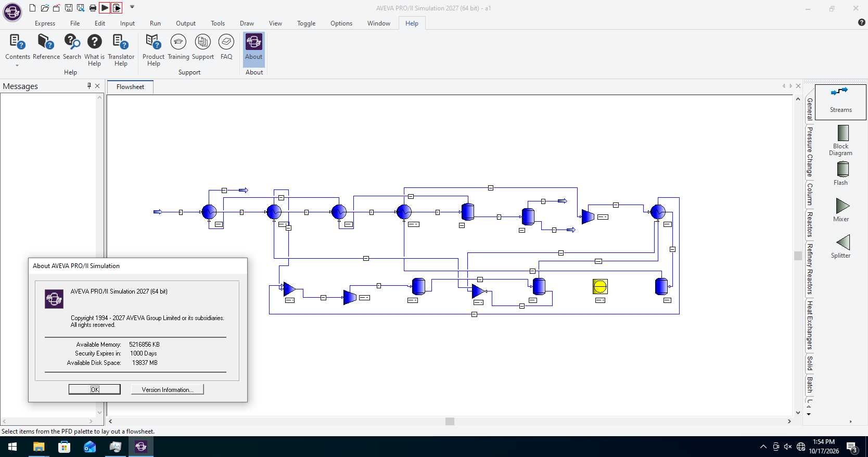This screenshot has width=868, height=457.
Task: Click the Support icon in ribbon
Action: click(202, 42)
